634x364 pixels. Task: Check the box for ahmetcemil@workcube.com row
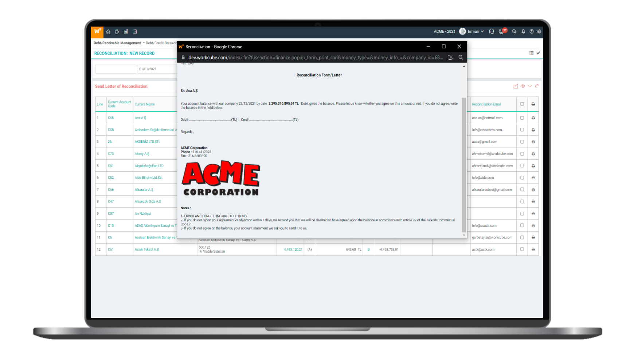pos(522,154)
